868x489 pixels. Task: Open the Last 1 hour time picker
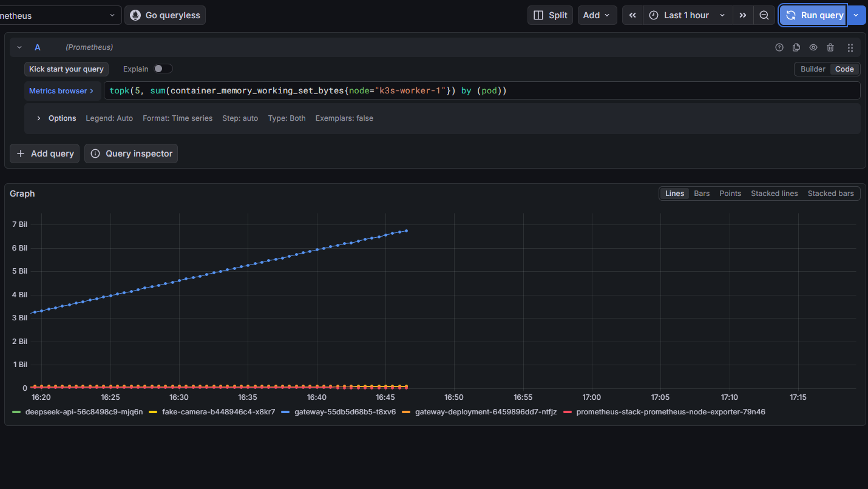click(688, 15)
